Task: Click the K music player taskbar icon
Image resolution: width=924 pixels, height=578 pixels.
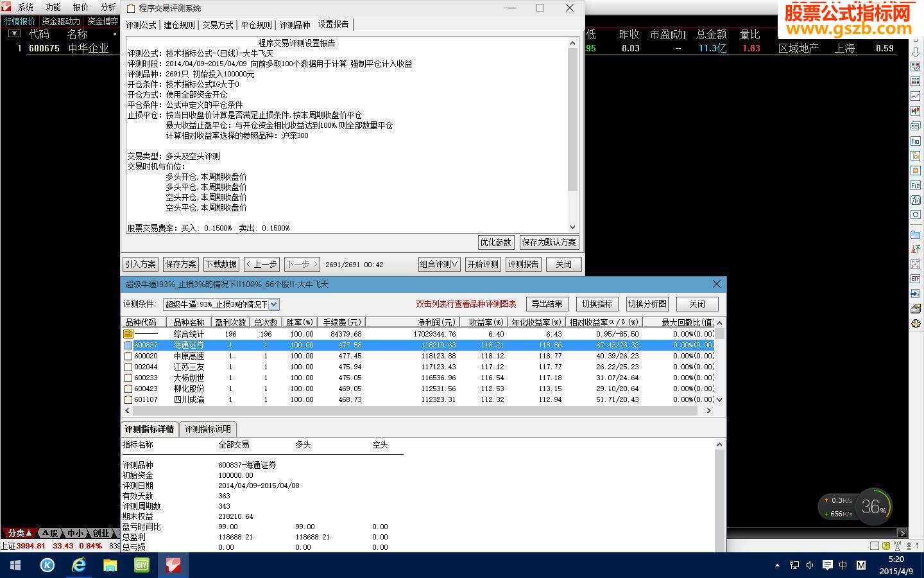Action: click(47, 565)
